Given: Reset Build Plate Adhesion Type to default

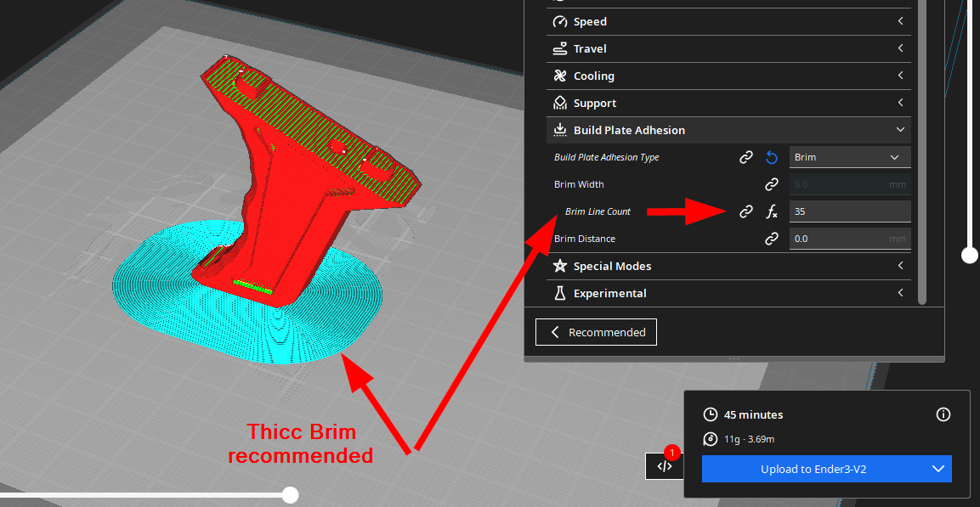Looking at the screenshot, I should coord(772,157).
